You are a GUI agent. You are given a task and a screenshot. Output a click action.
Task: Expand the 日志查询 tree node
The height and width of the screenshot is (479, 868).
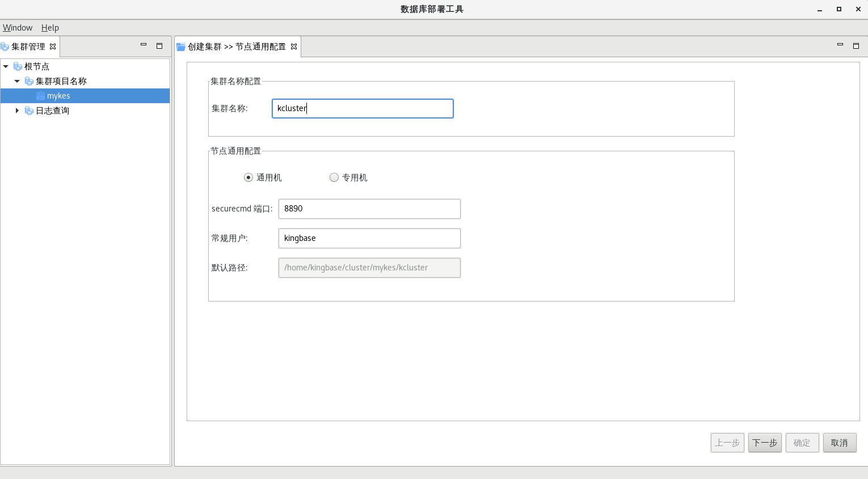point(17,111)
